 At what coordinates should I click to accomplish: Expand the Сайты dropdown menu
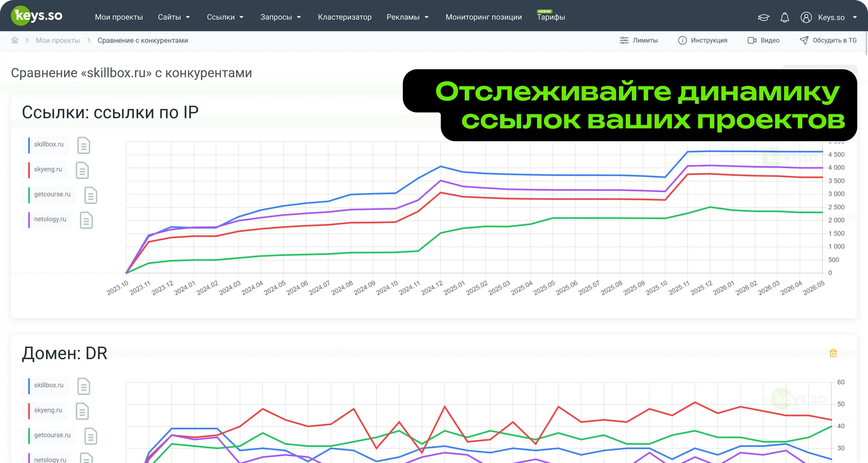174,17
